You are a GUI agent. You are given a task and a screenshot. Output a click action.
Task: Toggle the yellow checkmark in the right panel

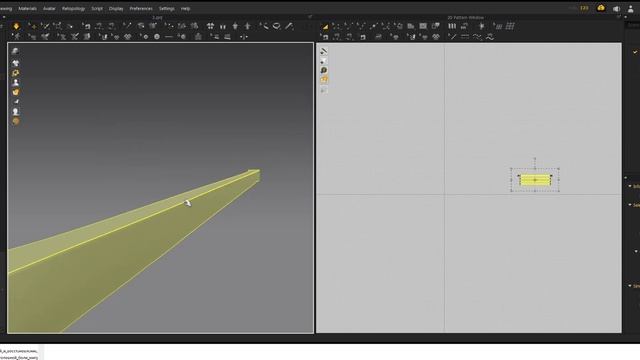[x=635, y=52]
